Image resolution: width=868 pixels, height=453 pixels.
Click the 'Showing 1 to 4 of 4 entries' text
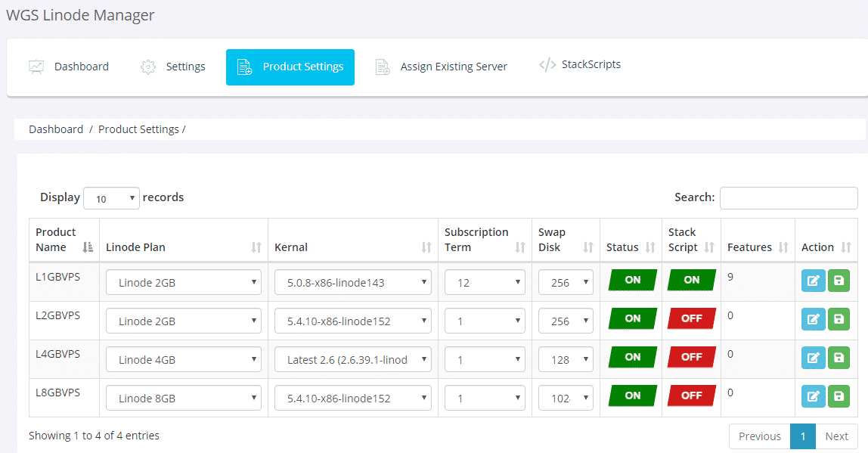point(94,436)
